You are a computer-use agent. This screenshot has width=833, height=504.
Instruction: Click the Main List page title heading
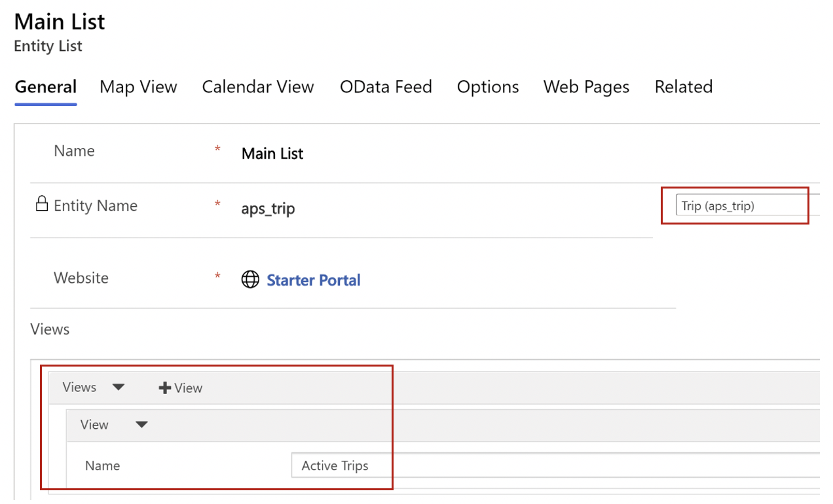pos(60,22)
